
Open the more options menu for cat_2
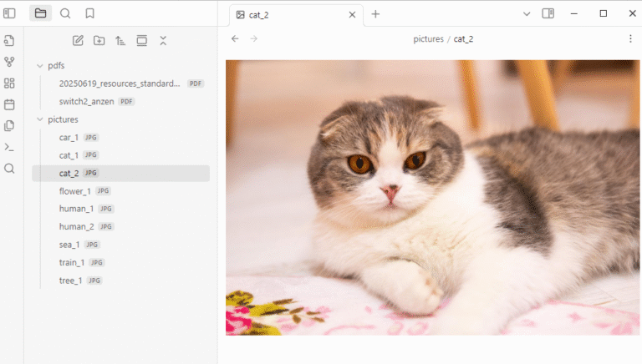pos(629,38)
